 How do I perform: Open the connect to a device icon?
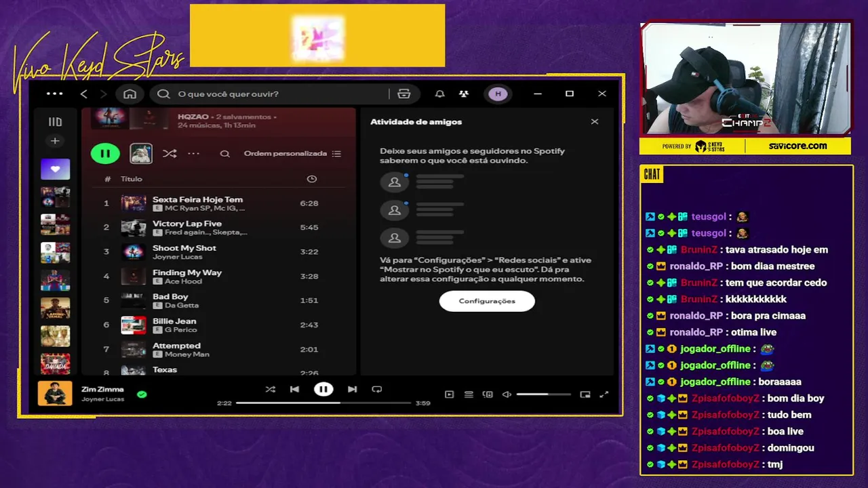pyautogui.click(x=488, y=394)
